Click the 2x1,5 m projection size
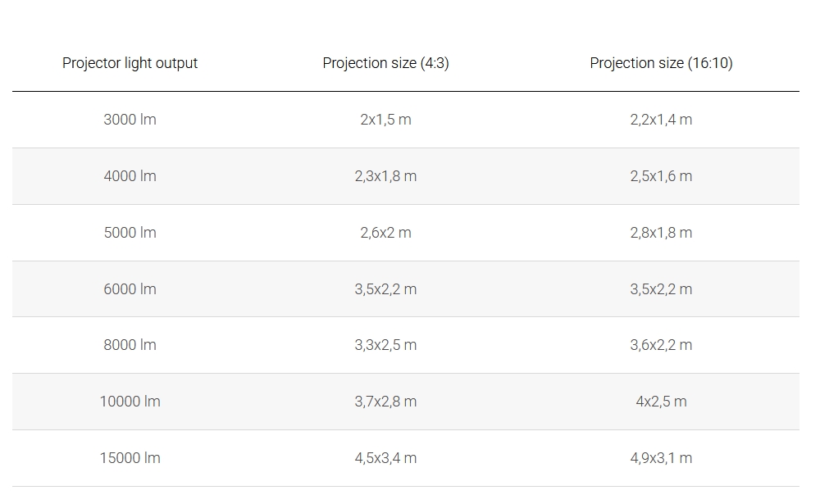This screenshot has width=820, height=504. (385, 120)
